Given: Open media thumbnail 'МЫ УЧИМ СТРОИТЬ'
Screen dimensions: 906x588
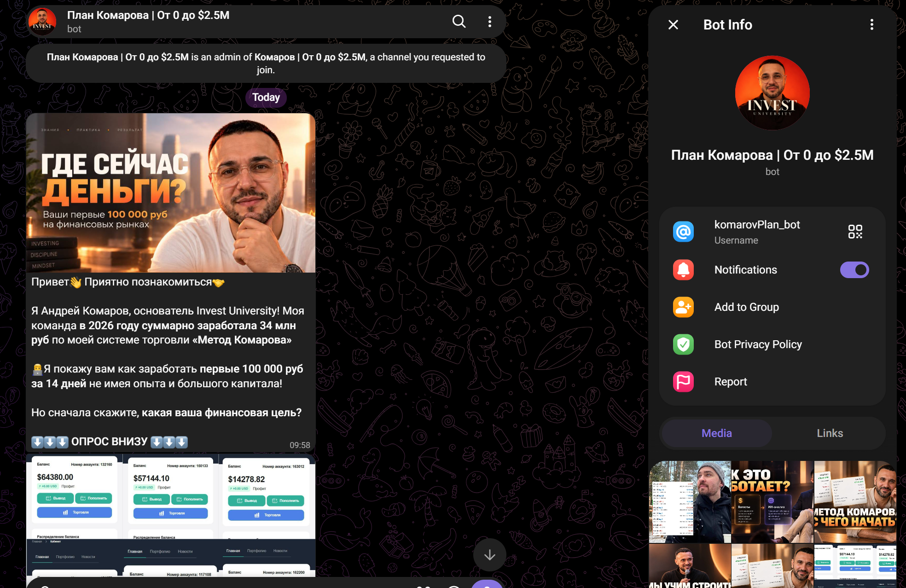Looking at the screenshot, I should [x=690, y=566].
